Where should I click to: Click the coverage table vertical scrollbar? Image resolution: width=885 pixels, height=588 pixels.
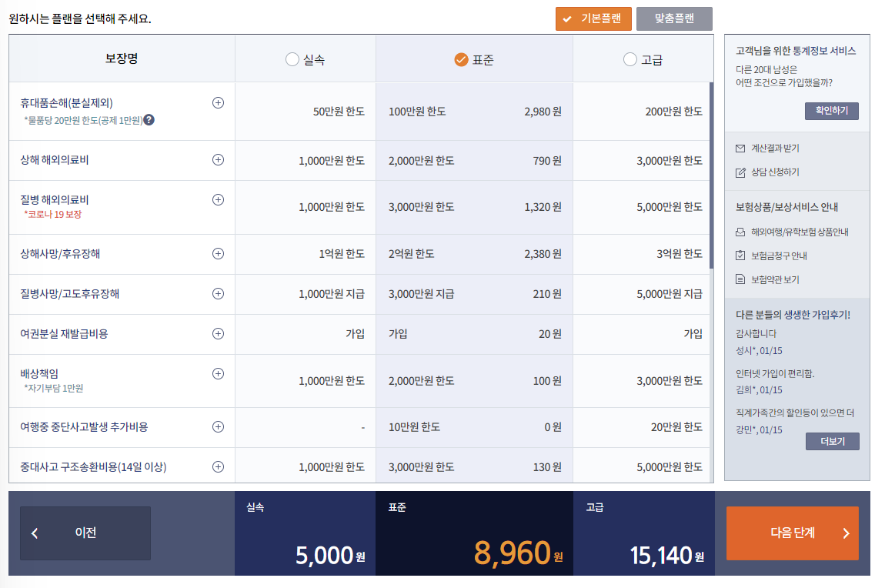(x=712, y=175)
